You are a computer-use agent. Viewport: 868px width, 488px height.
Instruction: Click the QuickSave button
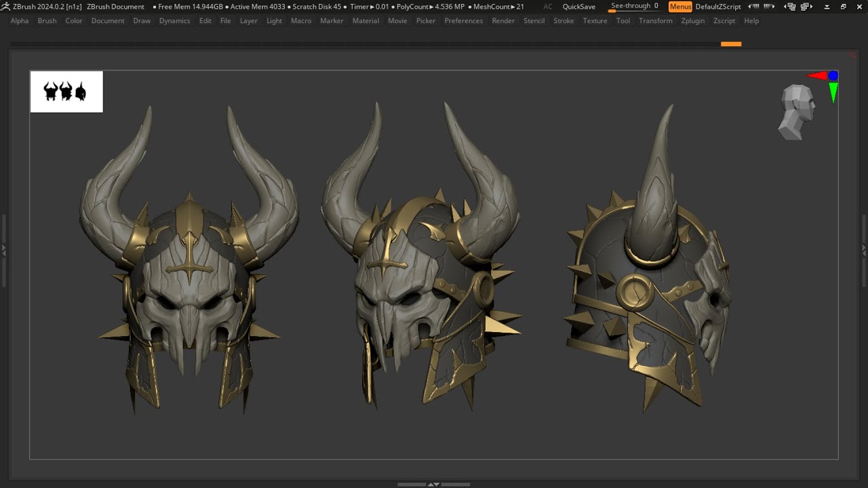pos(579,7)
